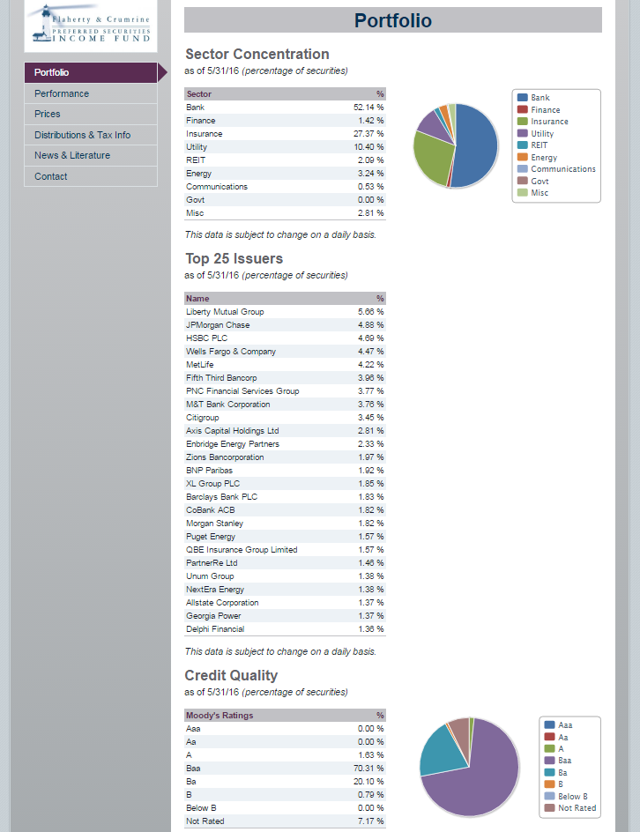
Task: Click the Govt legend color swatch
Action: click(522, 181)
